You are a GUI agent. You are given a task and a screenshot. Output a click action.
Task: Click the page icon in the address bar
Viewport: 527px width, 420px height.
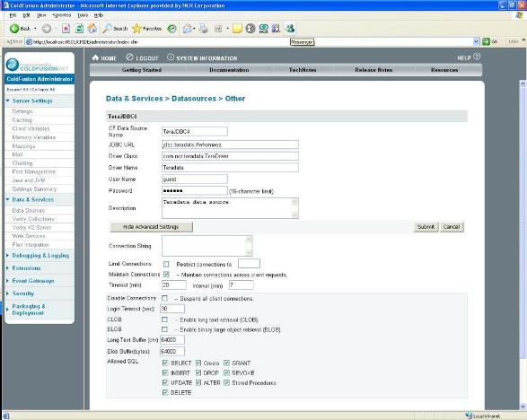(x=30, y=42)
